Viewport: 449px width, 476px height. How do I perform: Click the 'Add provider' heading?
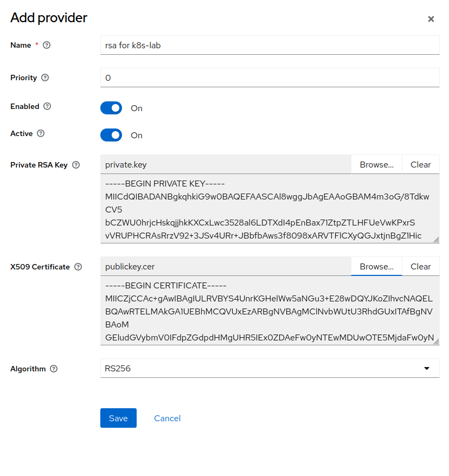coord(49,17)
